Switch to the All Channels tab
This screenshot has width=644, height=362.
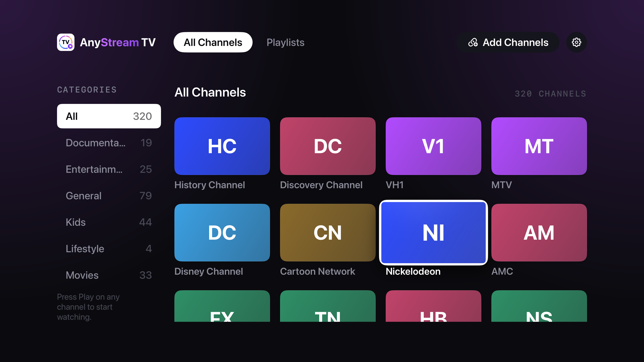(213, 42)
